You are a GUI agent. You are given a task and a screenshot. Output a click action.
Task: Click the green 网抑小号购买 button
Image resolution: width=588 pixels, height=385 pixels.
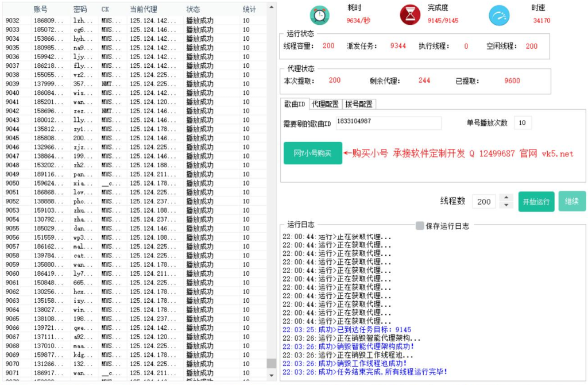[x=312, y=153]
